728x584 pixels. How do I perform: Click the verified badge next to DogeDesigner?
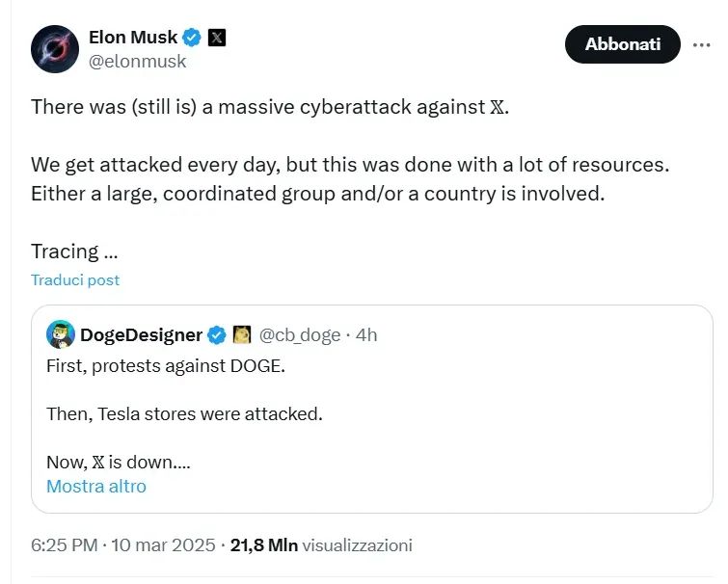point(217,335)
